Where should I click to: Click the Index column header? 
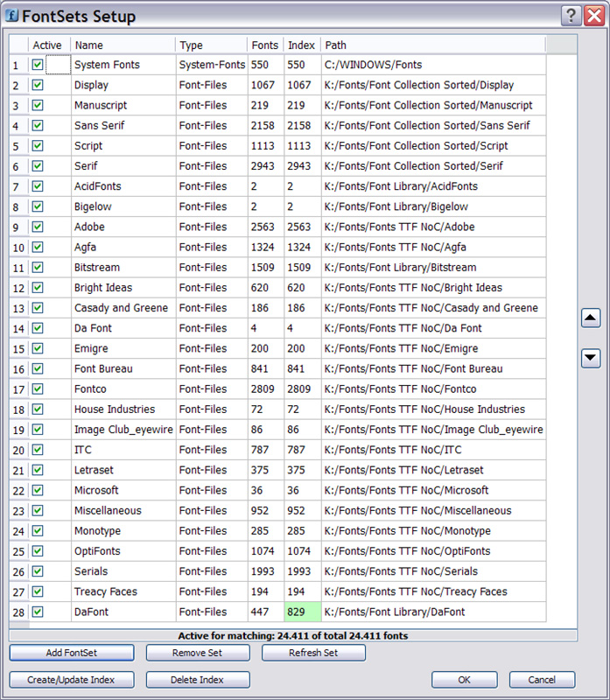point(302,45)
